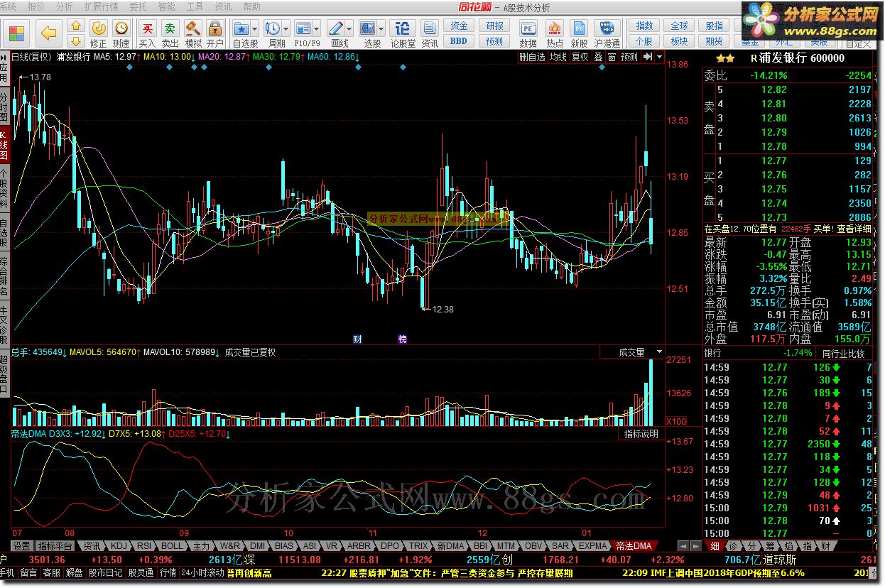Expand the 画线 drawing tools dropdown arrow
The image size is (885, 588).
(x=349, y=29)
